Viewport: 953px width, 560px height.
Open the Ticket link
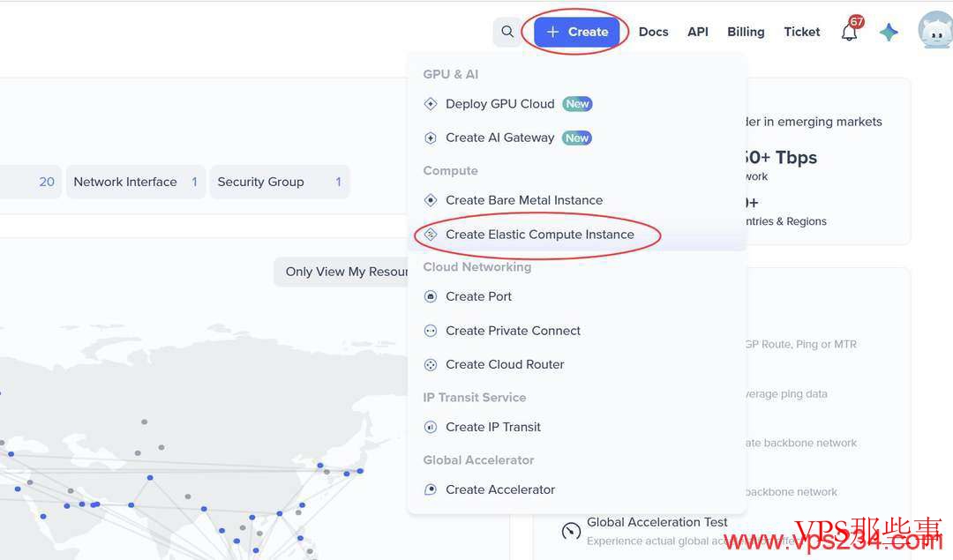[x=801, y=32]
